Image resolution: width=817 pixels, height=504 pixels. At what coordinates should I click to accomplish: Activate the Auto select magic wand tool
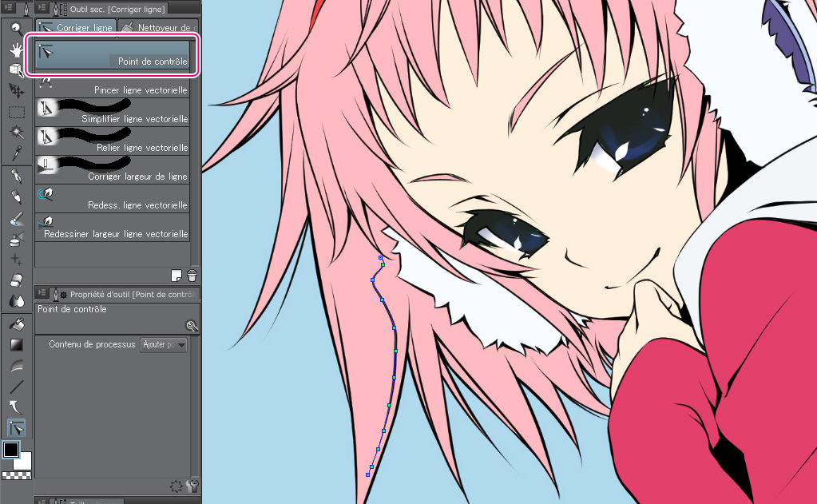[x=17, y=131]
